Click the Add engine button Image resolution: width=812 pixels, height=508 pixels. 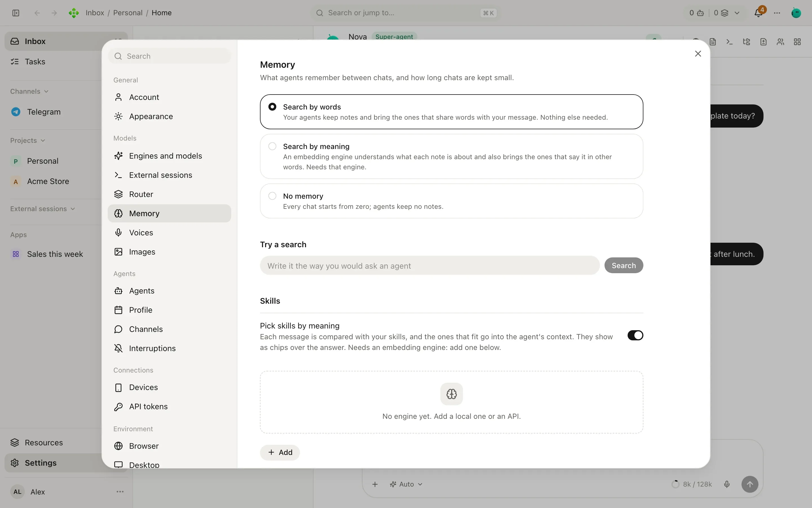(x=280, y=452)
